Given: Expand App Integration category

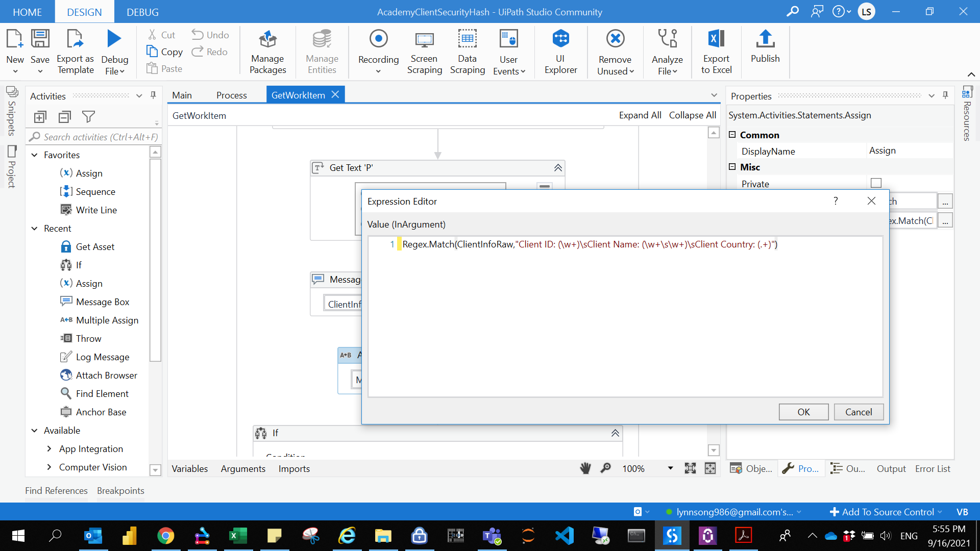Looking at the screenshot, I should (x=49, y=449).
